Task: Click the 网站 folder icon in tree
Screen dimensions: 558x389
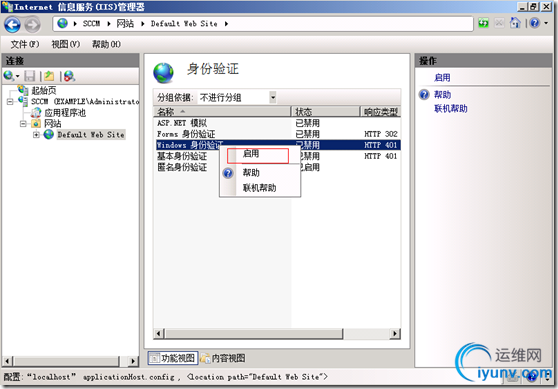Action: [x=36, y=123]
